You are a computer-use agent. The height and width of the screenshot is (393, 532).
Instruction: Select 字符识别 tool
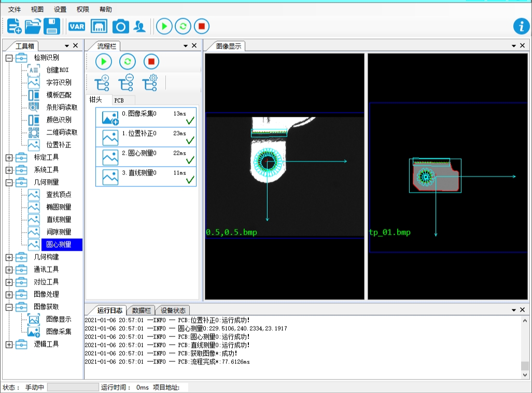[x=59, y=83]
